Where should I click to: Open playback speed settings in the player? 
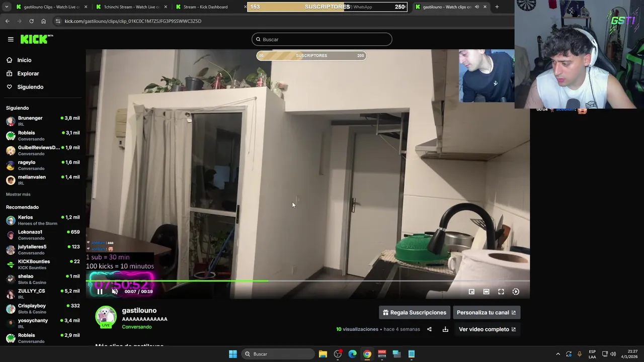click(x=516, y=292)
